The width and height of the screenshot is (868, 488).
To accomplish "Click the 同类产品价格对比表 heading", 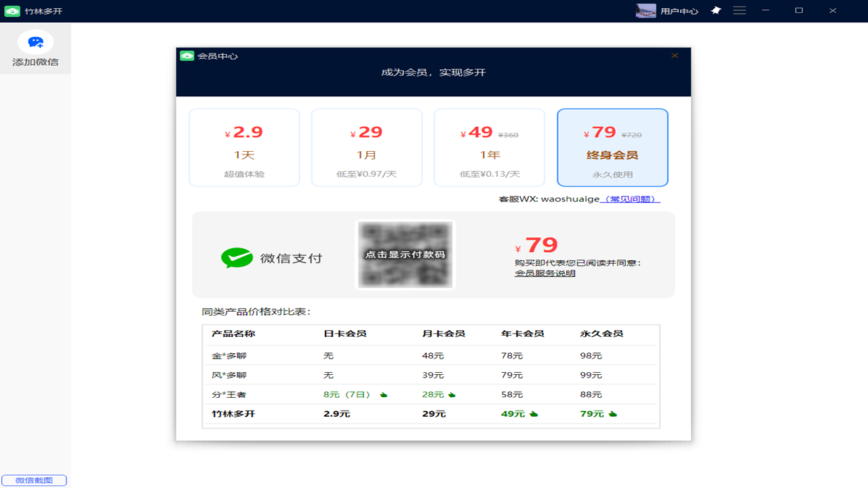I will (256, 312).
